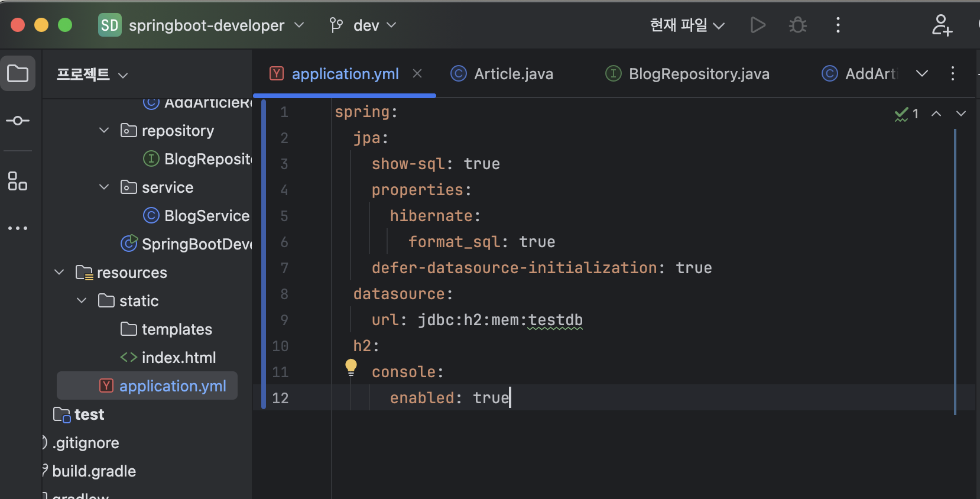The image size is (980, 499).
Task: Select application.yml in project tree
Action: (147, 385)
